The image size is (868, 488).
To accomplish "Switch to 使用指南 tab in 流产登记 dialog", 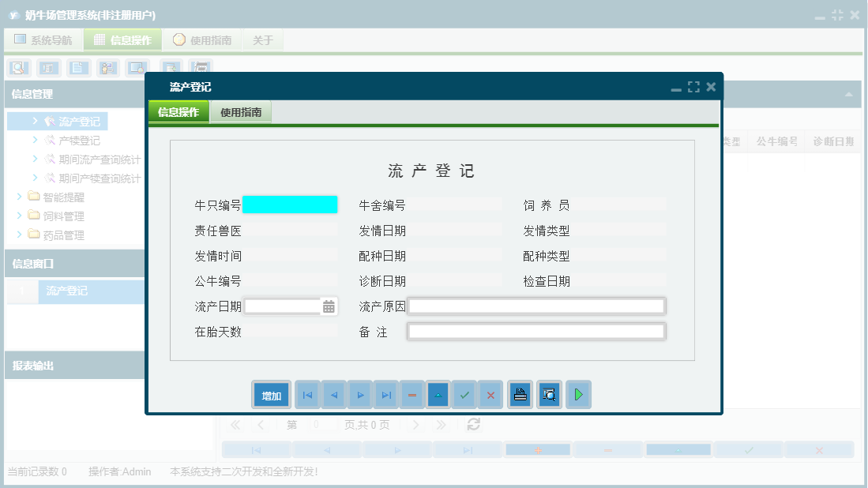I will point(241,112).
